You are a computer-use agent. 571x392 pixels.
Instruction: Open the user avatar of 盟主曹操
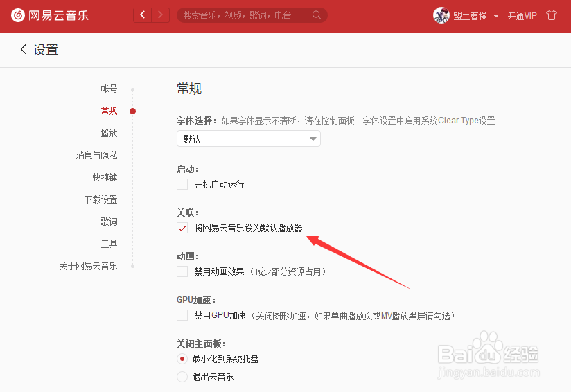coord(441,15)
